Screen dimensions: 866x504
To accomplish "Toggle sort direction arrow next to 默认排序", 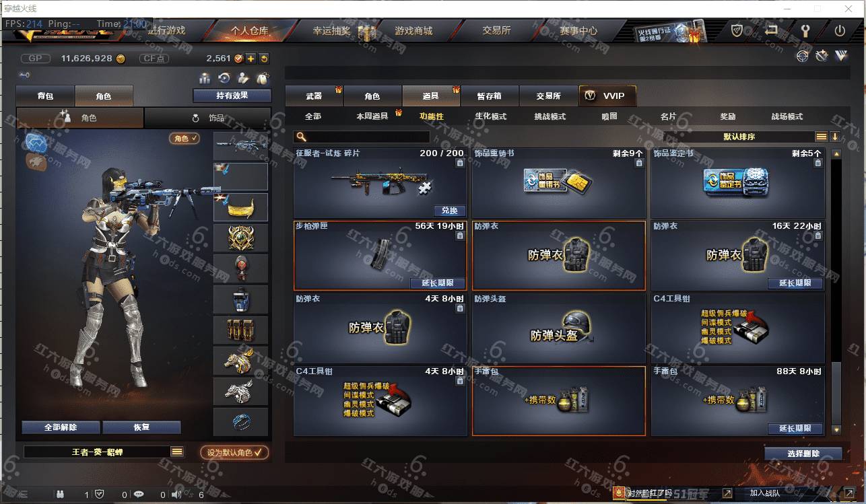I will point(835,137).
